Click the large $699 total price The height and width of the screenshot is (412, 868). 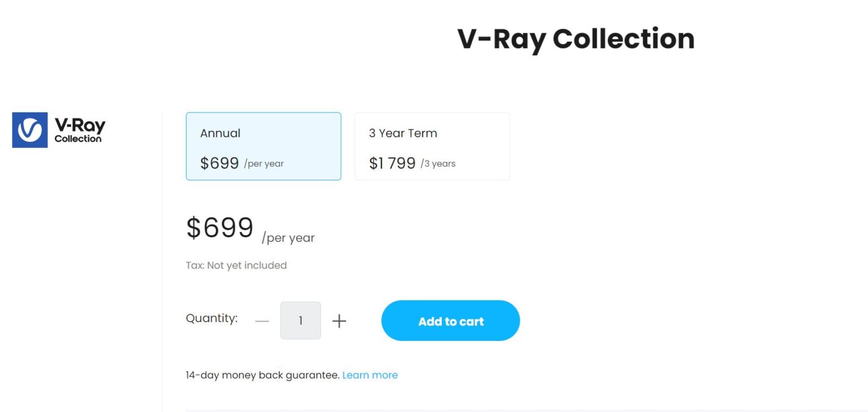click(x=220, y=228)
